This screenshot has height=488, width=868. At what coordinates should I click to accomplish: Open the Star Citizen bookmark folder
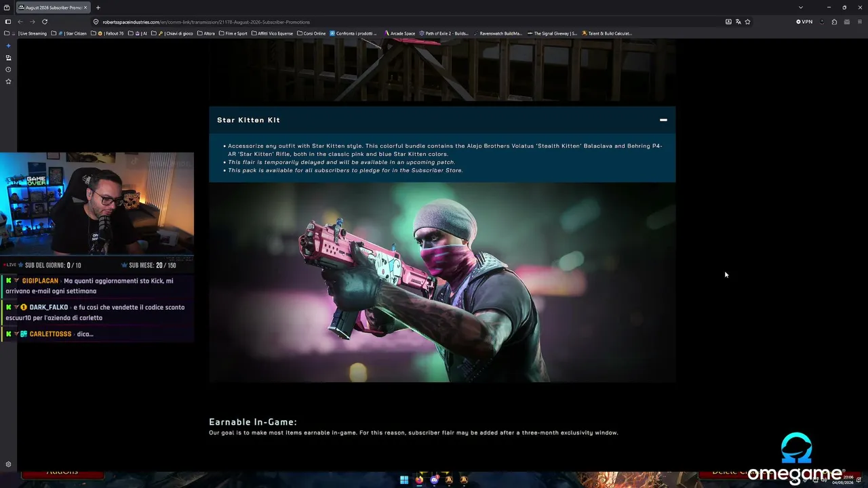[x=70, y=33]
